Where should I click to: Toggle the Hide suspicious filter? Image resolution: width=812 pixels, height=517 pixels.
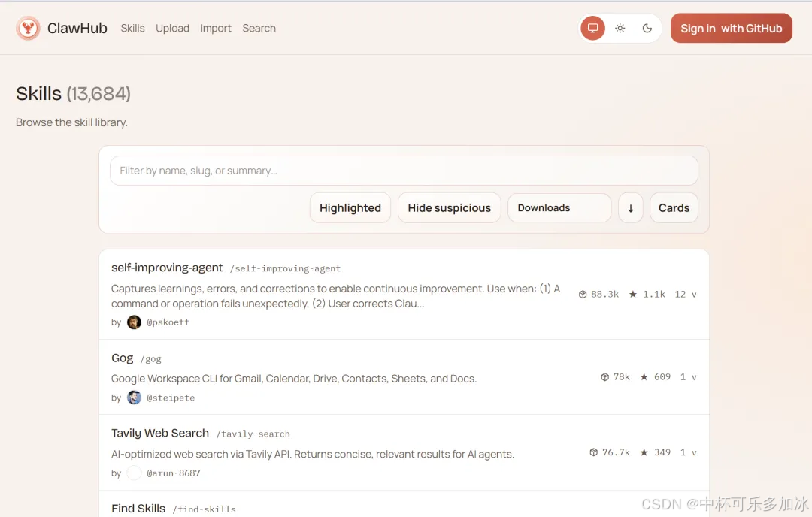pos(449,208)
